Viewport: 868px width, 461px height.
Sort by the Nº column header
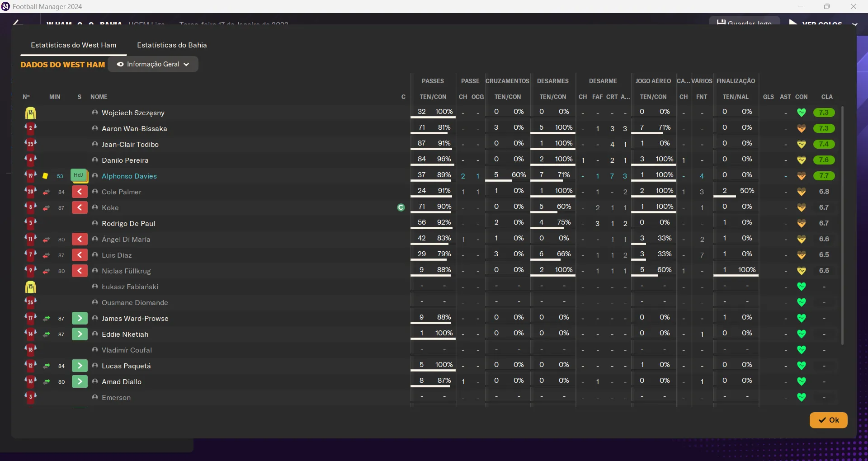pos(26,97)
